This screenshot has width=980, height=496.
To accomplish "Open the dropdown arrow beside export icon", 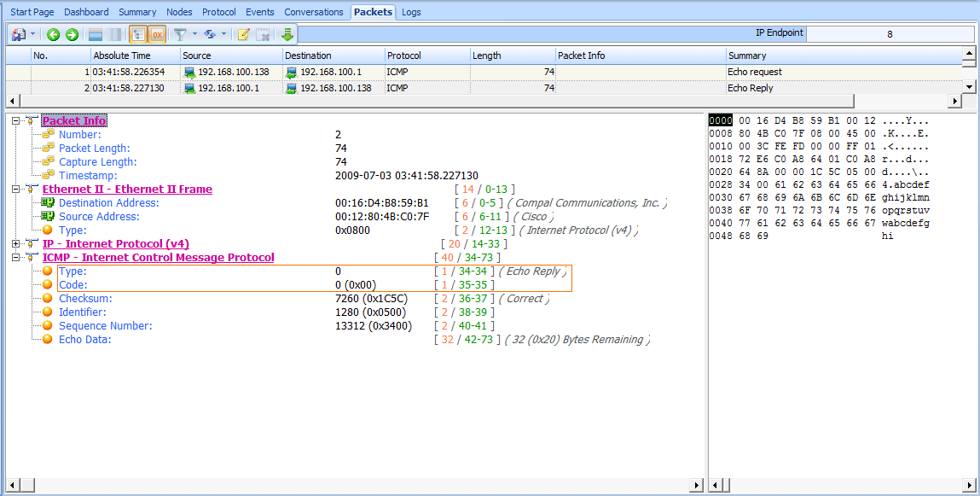I will [32, 34].
